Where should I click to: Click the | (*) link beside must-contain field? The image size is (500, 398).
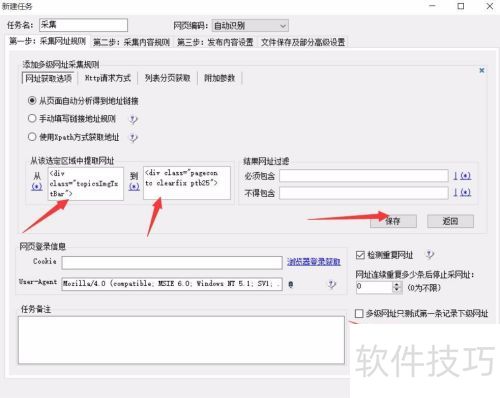coord(462,176)
